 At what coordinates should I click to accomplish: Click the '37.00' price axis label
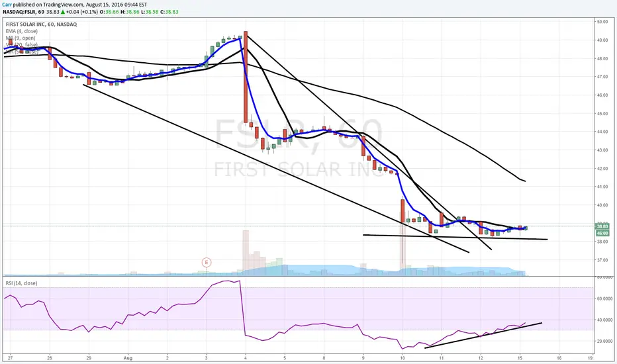click(x=602, y=260)
